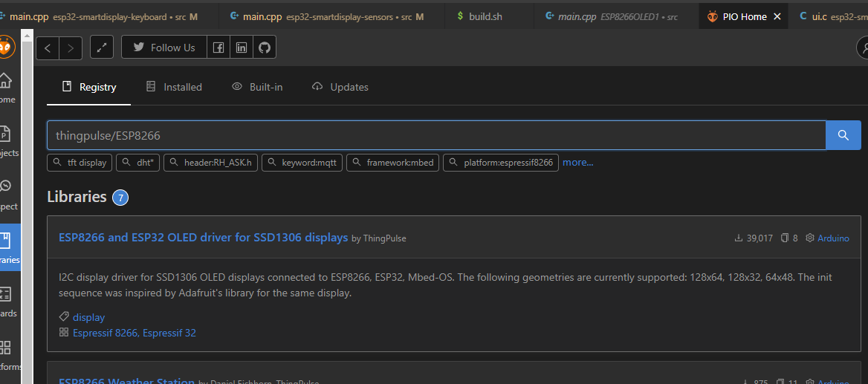Close the PIO Home tab
The width and height of the screenshot is (868, 384).
(777, 16)
